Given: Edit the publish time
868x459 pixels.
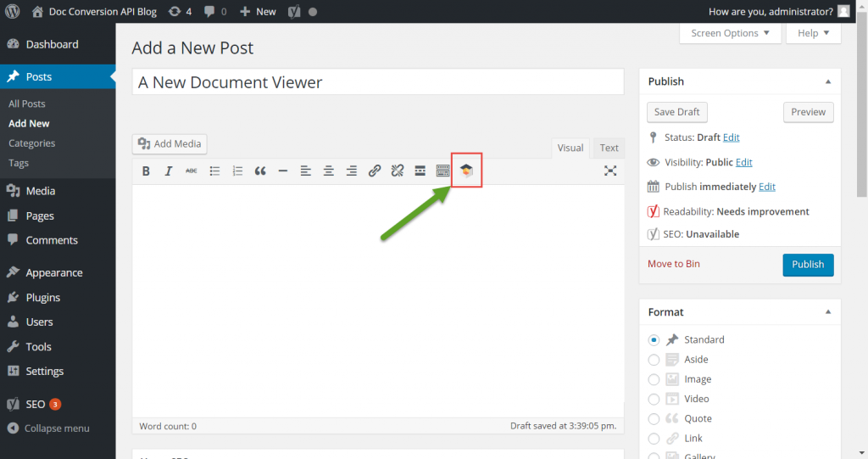Looking at the screenshot, I should pos(766,187).
